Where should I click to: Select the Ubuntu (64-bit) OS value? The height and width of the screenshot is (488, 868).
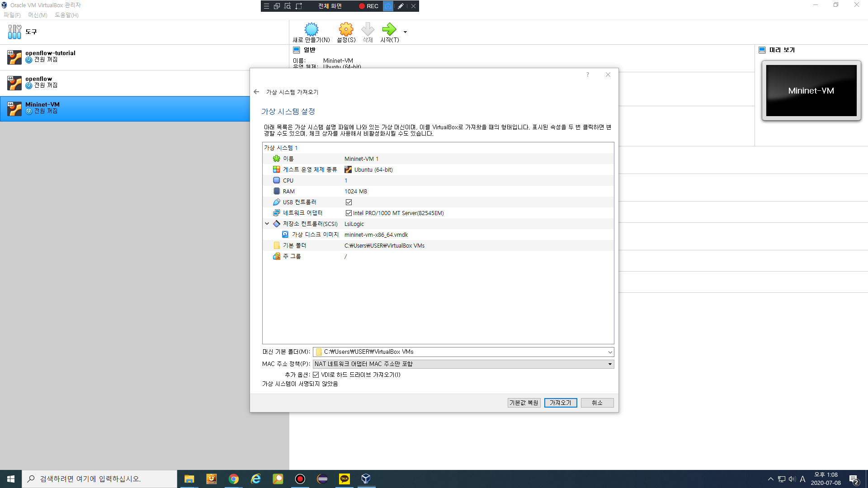[373, 170]
